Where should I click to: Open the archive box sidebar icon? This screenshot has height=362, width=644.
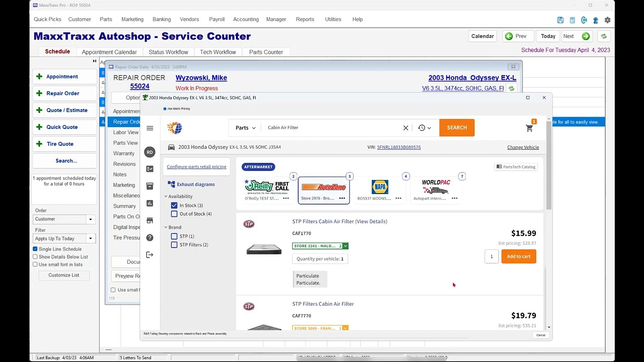[x=149, y=186]
